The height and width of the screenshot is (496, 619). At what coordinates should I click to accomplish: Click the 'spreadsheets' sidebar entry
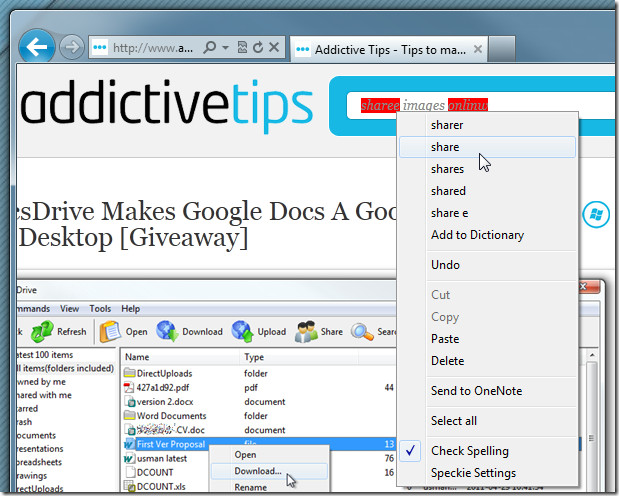point(40,462)
